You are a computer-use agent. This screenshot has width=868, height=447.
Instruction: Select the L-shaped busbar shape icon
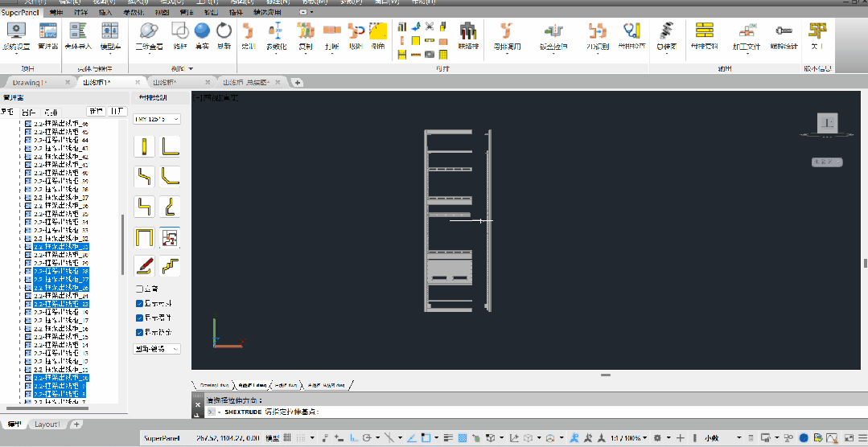click(170, 146)
